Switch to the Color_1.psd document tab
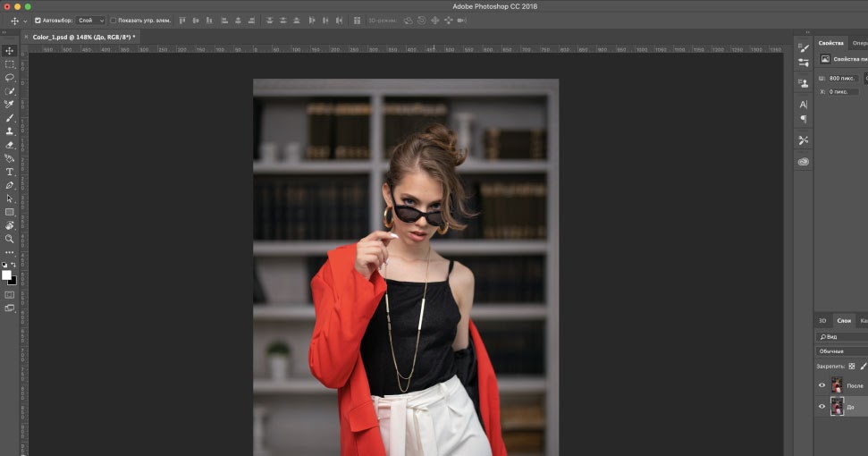The height and width of the screenshot is (456, 868). [82, 38]
